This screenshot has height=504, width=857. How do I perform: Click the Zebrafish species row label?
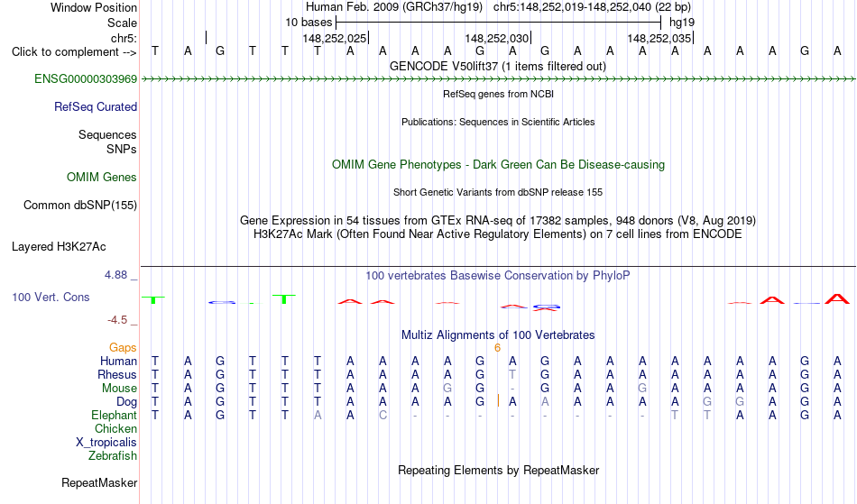(x=113, y=456)
